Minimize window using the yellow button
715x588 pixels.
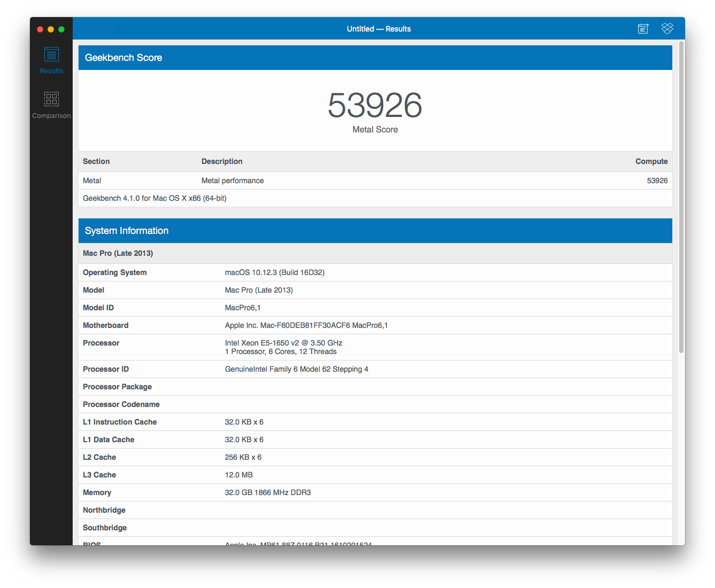pos(51,29)
